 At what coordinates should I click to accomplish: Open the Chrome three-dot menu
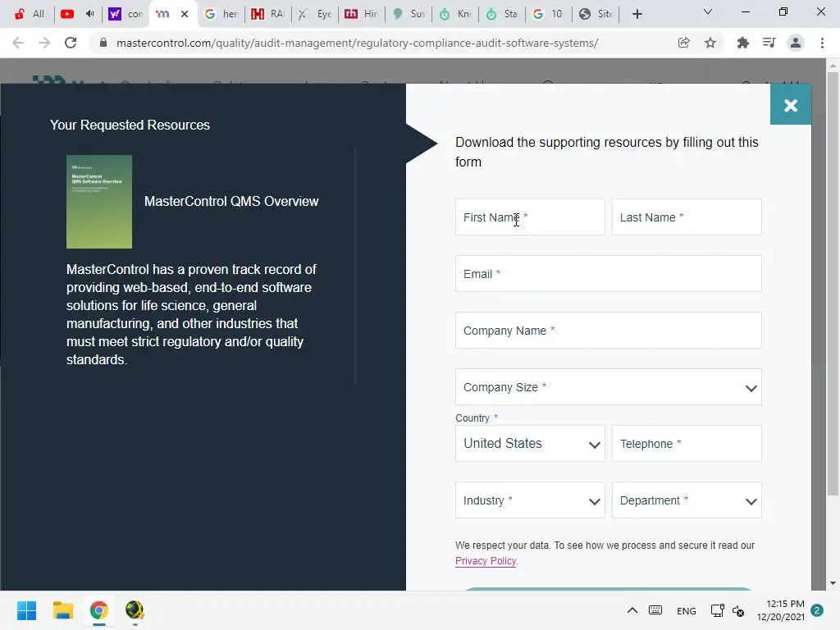[822, 43]
